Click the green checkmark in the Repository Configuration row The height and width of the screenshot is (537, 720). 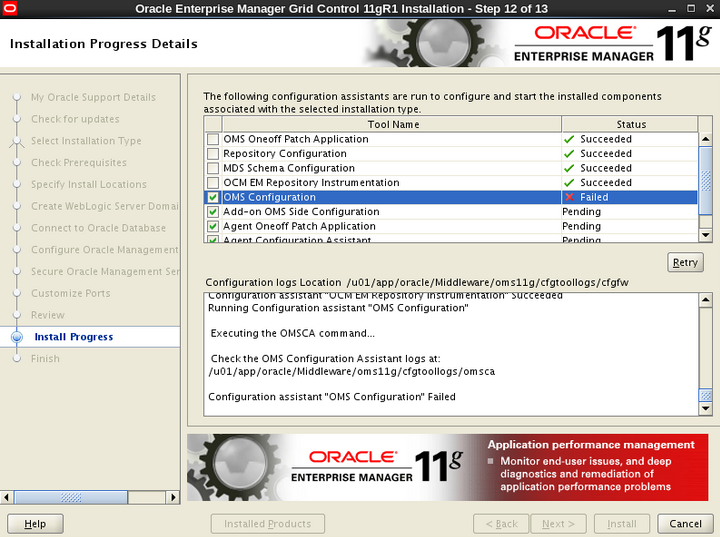569,154
